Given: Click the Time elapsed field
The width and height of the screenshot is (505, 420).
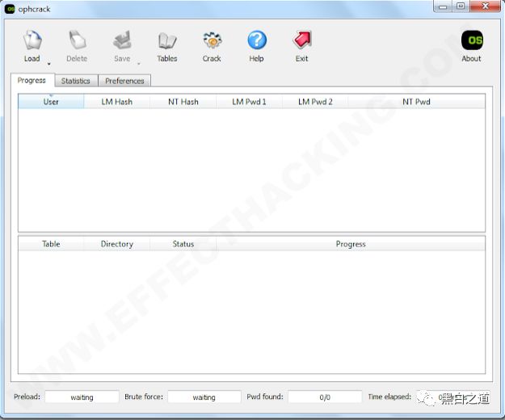Looking at the screenshot, I should pos(452,397).
